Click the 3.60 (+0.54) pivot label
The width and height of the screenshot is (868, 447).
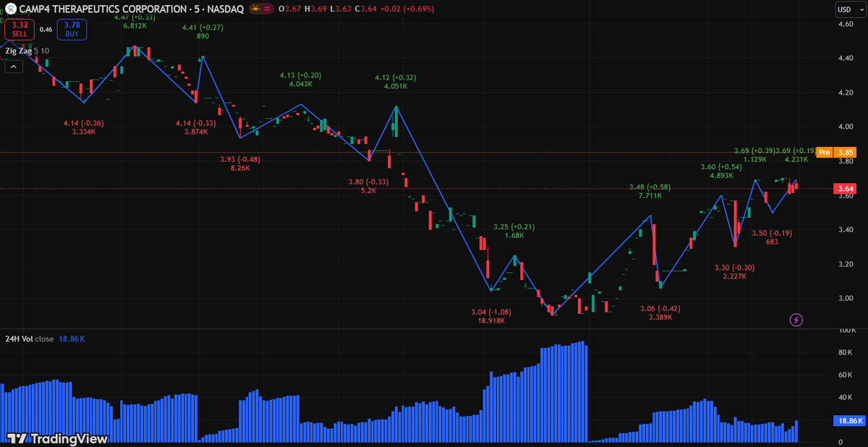(722, 166)
